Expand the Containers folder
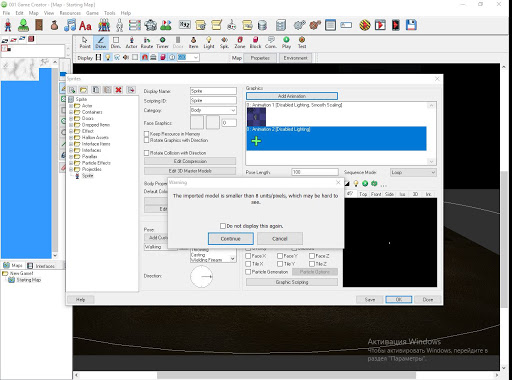512x380 pixels. click(x=71, y=112)
